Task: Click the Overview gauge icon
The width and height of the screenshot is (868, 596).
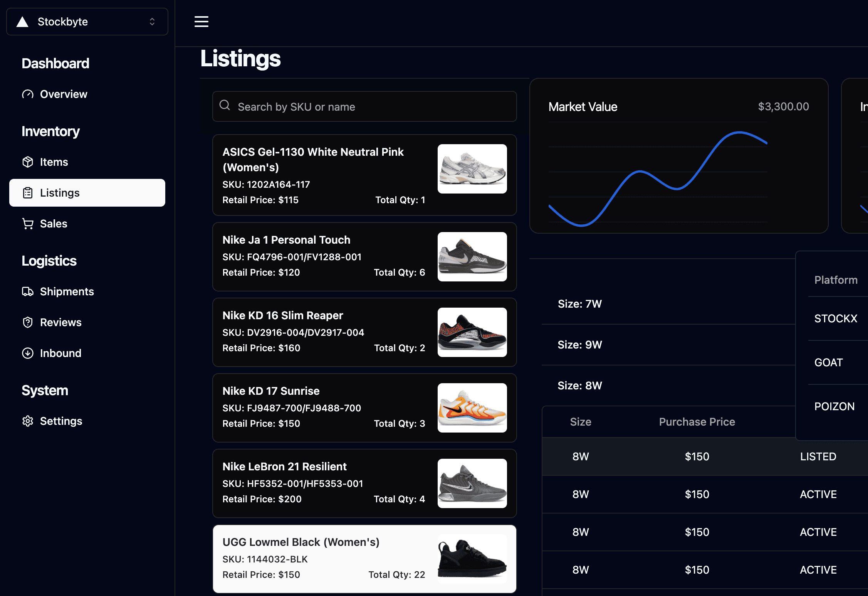Action: [28, 94]
